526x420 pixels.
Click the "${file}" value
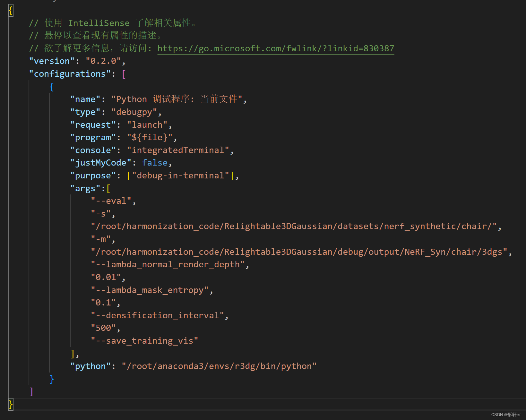(150, 137)
